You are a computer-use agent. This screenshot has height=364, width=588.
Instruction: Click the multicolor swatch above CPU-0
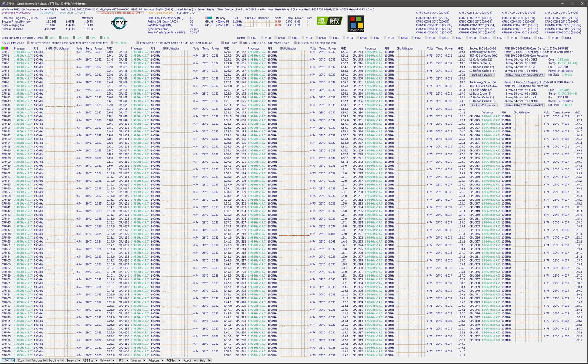5,48
